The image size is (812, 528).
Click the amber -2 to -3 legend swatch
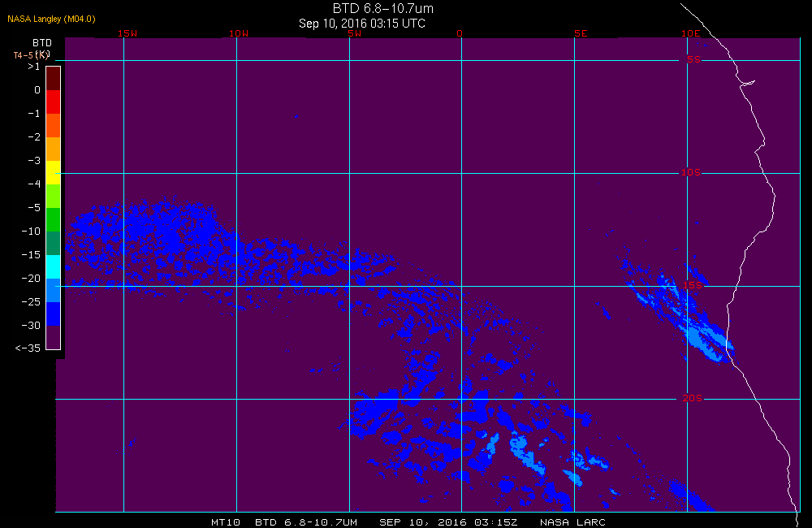pyautogui.click(x=54, y=149)
